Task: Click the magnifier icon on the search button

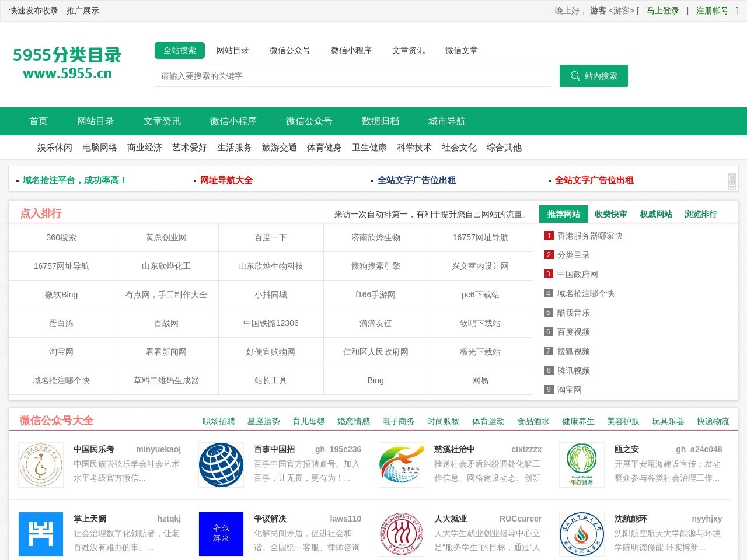Action: pos(574,75)
